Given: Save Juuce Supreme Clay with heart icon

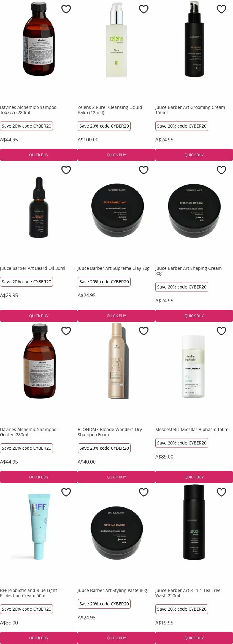Looking at the screenshot, I should (144, 170).
